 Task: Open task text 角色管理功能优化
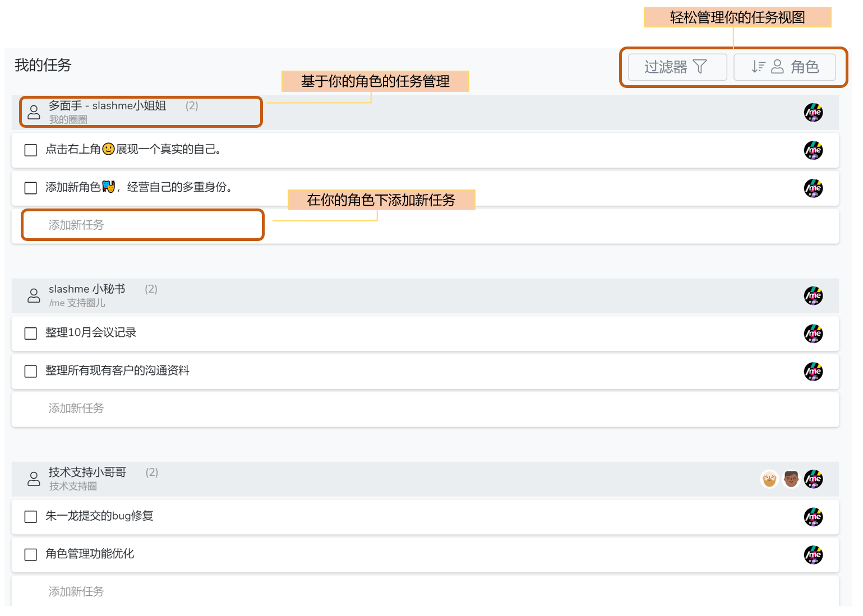tap(90, 554)
